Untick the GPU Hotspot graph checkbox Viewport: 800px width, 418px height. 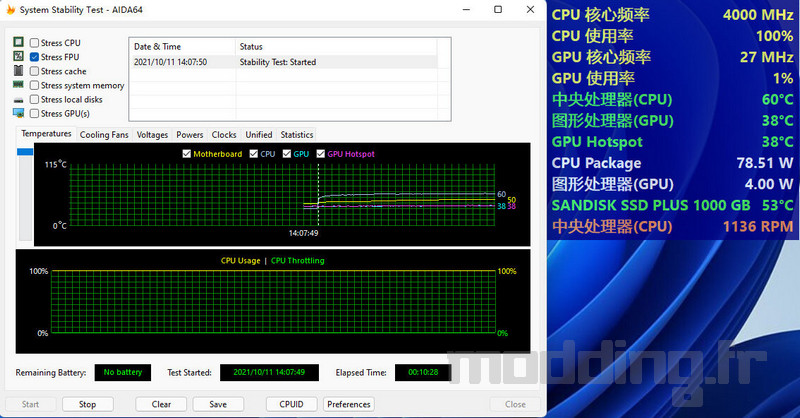pos(320,154)
